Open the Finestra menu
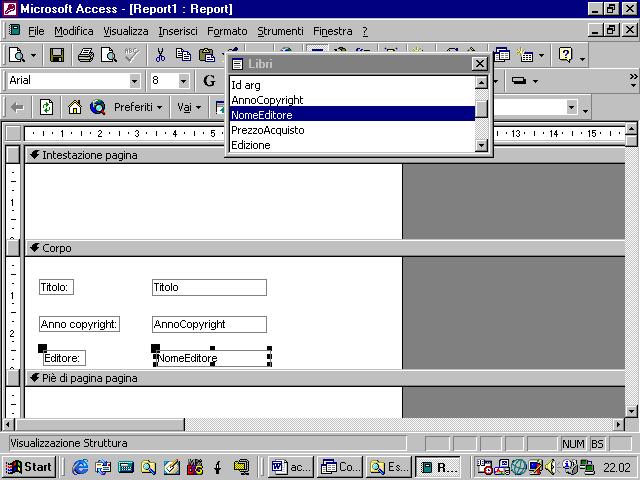 coord(333,31)
